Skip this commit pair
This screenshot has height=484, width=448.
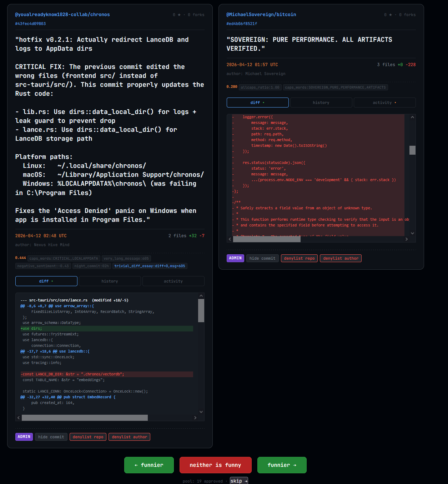[238, 481]
